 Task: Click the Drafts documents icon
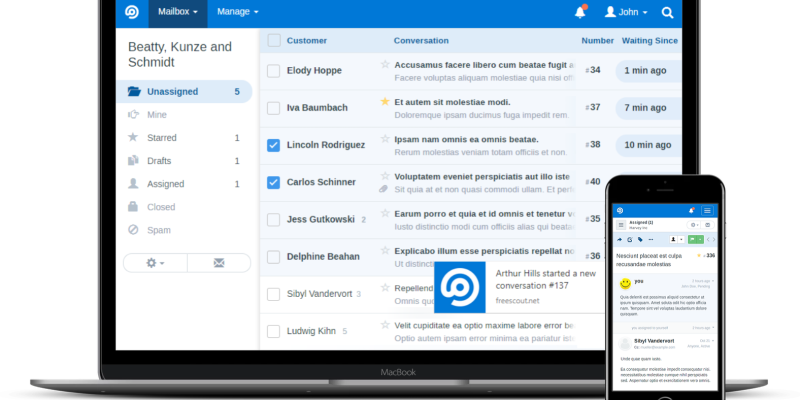coord(133,160)
